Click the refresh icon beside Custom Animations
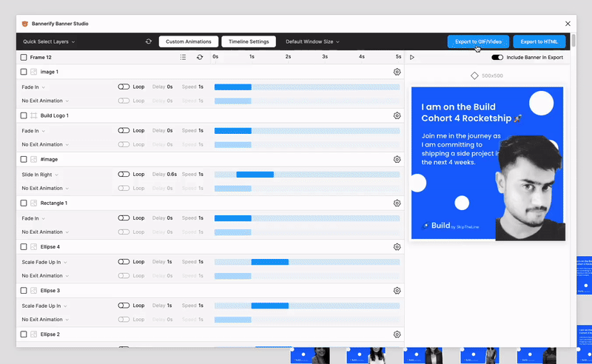592x364 pixels. 149,42
